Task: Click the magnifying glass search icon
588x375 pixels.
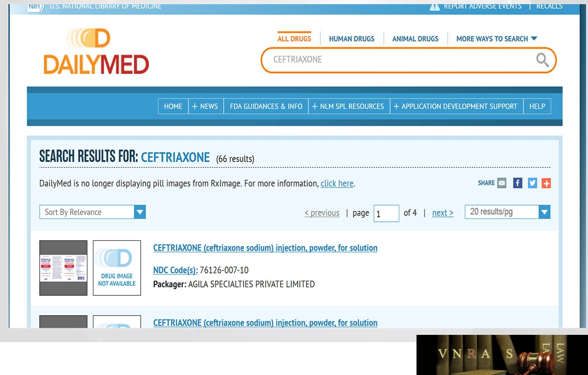Action: click(542, 60)
